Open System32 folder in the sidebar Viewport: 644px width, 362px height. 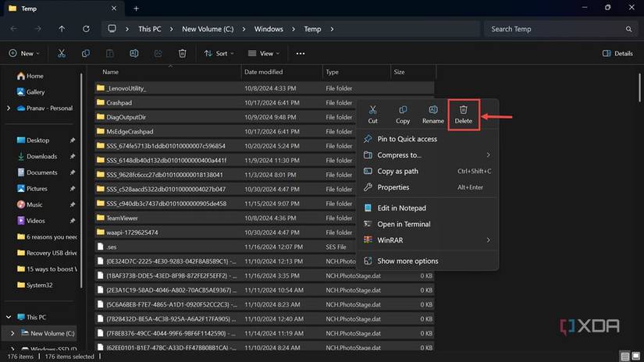[x=35, y=286]
